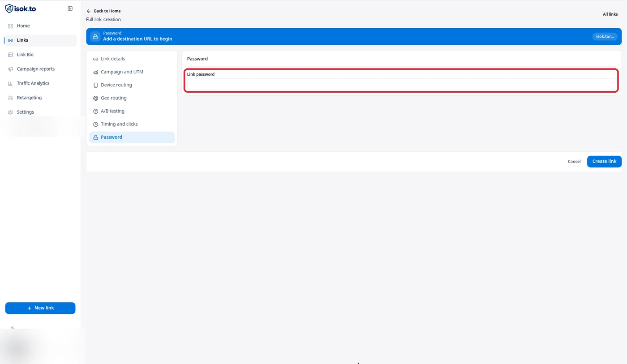The image size is (627, 364).
Task: Click the question mark icon for A/B testing
Action: point(95,111)
